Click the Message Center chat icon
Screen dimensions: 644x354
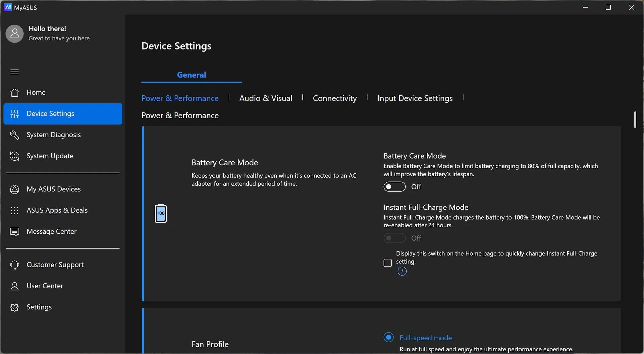coord(14,232)
